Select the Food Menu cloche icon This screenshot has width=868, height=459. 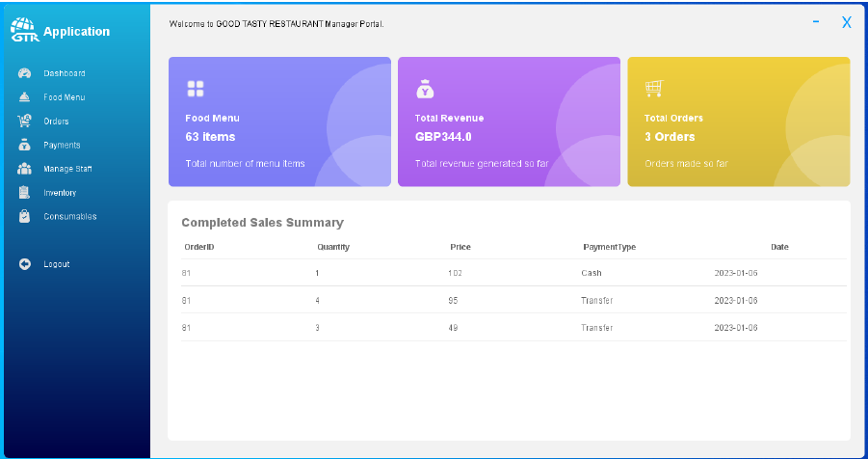coord(25,97)
